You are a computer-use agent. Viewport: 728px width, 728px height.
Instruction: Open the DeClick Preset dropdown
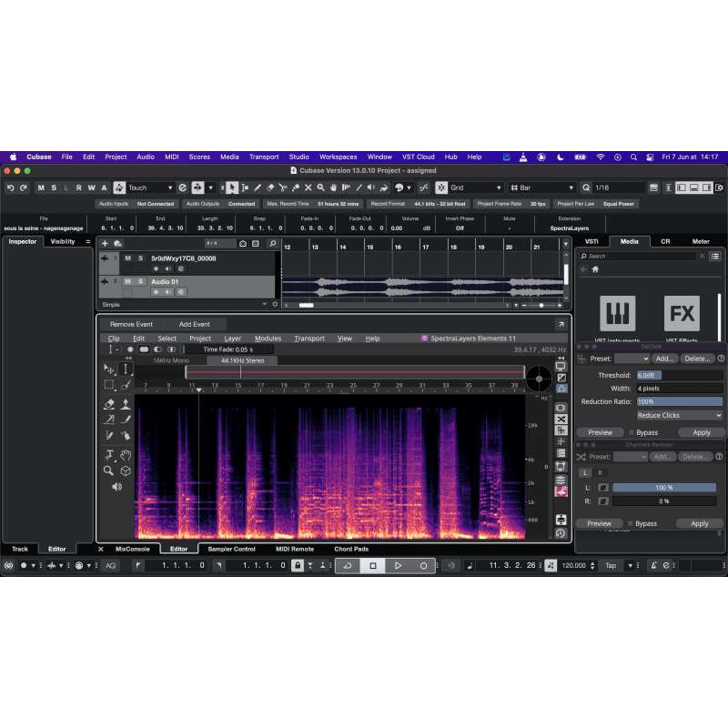click(x=632, y=359)
